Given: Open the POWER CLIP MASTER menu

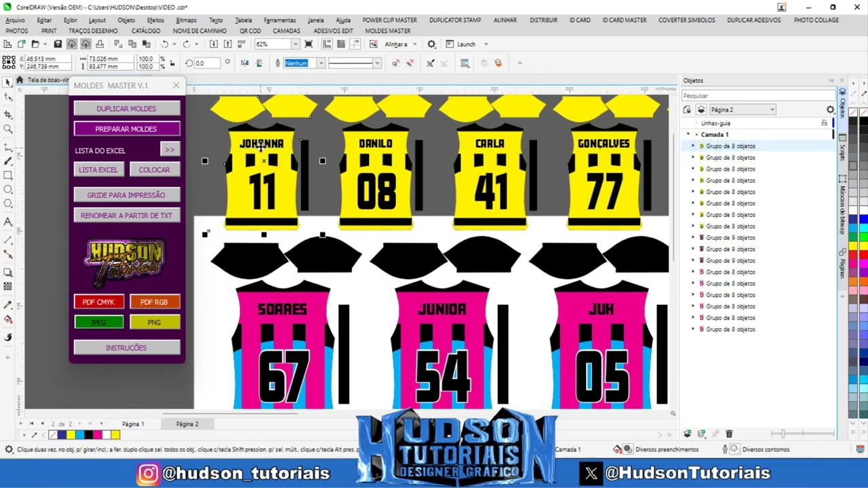Looking at the screenshot, I should point(389,20).
